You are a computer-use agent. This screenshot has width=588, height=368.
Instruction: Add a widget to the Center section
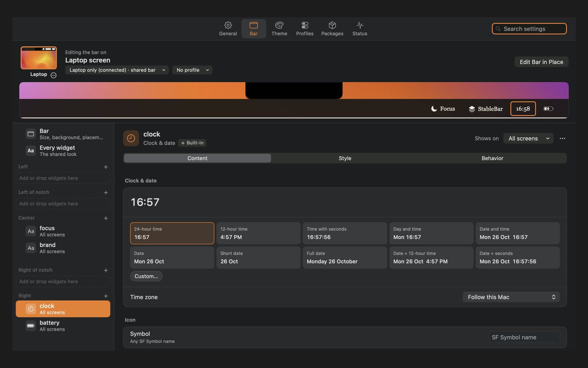[x=106, y=218]
